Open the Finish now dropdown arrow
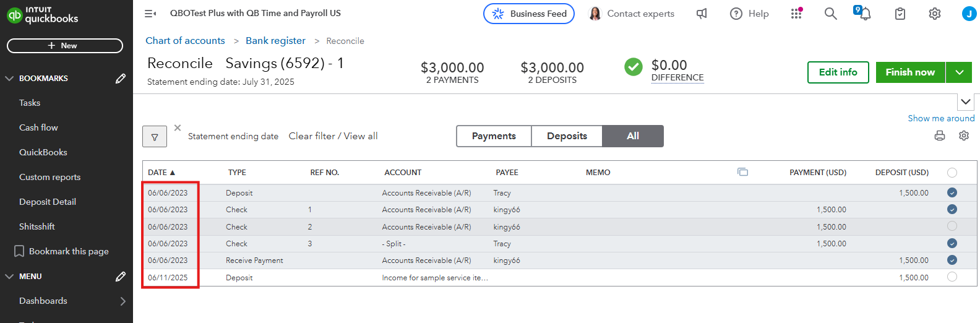 click(x=960, y=72)
